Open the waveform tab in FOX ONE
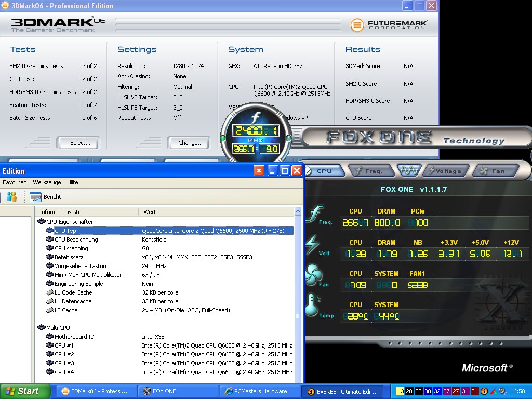Viewport: 532px width, 399px height. click(x=408, y=170)
